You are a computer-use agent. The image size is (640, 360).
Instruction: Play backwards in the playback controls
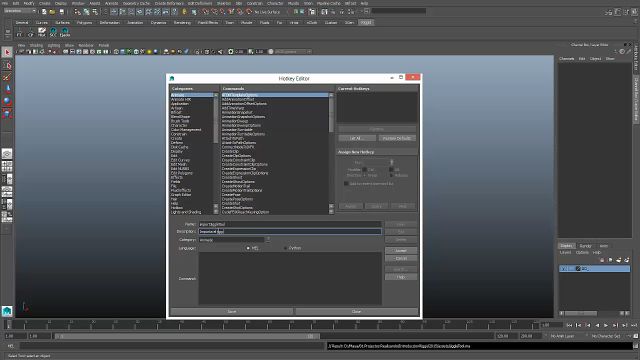(597, 325)
